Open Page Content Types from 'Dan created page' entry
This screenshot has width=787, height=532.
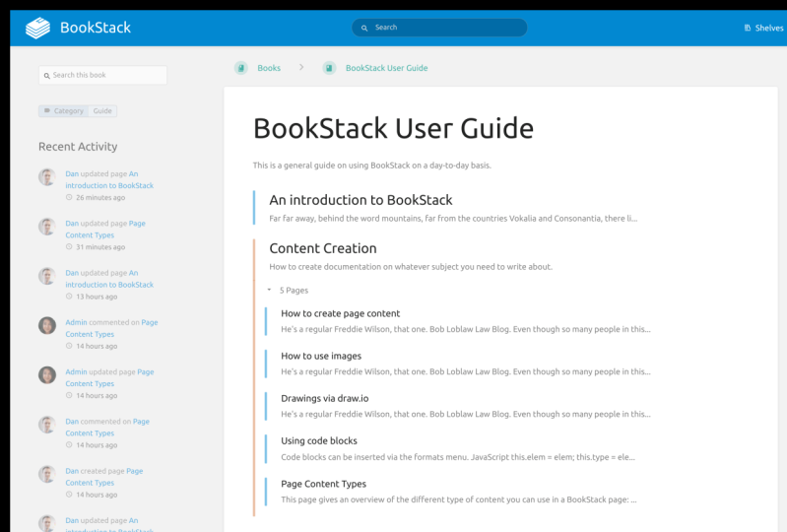click(x=104, y=477)
